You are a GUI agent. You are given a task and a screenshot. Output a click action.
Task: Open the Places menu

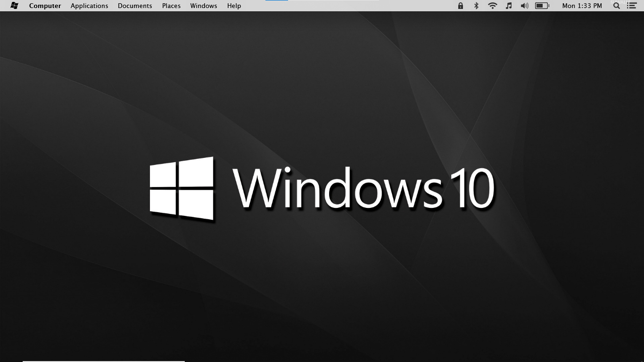pos(171,6)
